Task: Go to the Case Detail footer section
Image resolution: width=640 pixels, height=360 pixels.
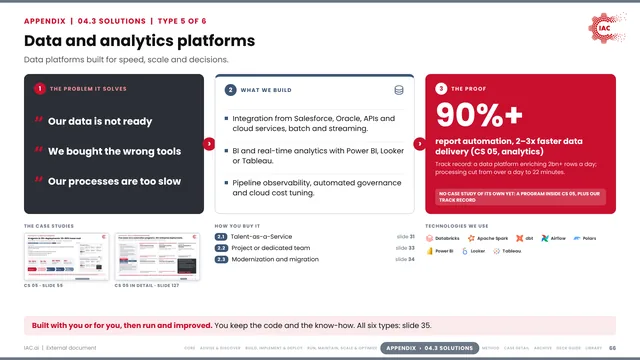Action: pos(516,348)
